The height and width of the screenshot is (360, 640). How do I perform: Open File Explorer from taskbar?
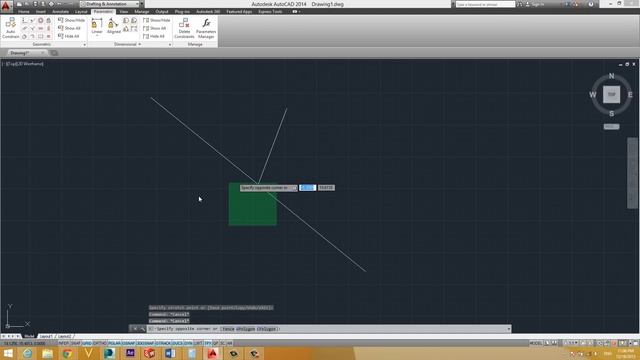tap(47, 353)
